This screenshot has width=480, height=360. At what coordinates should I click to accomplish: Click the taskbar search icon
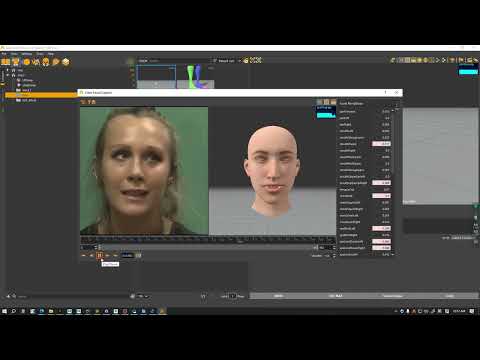[14, 311]
